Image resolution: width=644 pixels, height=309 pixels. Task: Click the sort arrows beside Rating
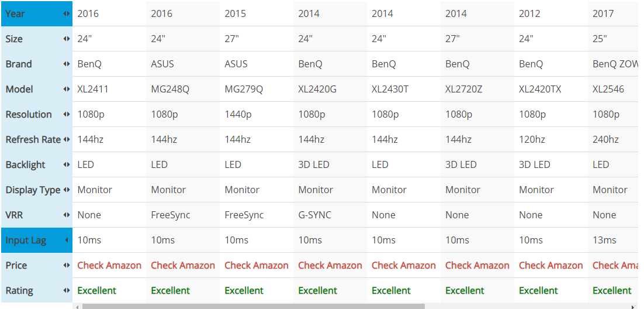point(67,290)
